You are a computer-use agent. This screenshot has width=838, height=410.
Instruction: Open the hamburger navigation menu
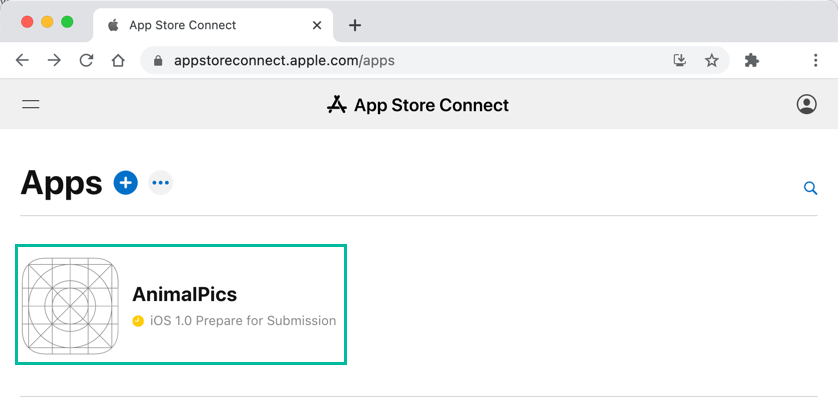point(30,104)
